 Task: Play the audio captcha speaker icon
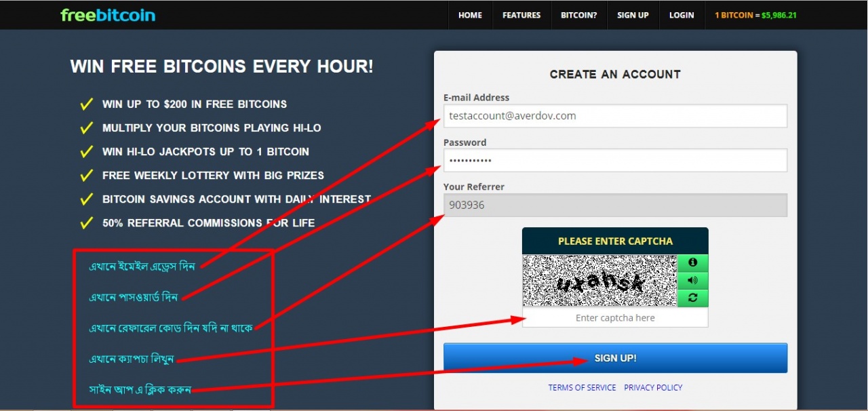point(692,280)
